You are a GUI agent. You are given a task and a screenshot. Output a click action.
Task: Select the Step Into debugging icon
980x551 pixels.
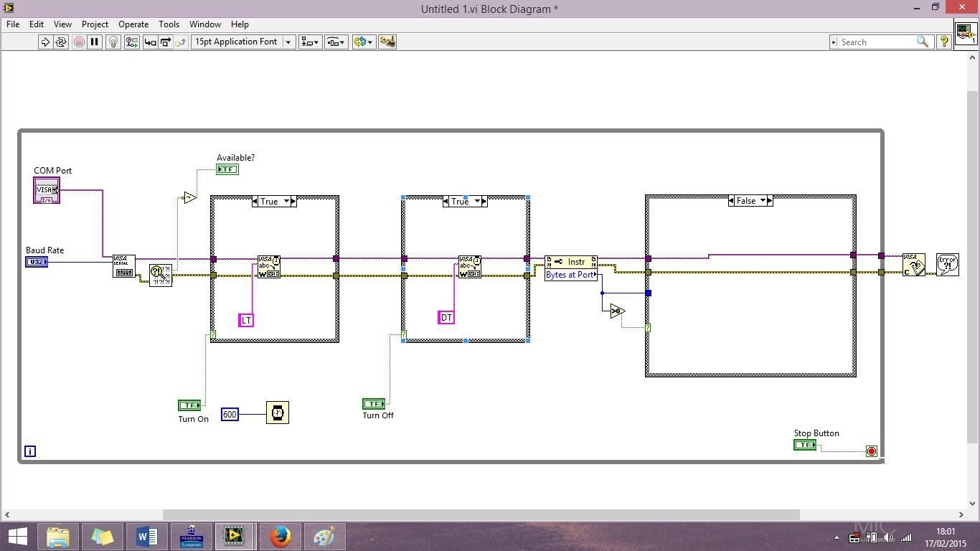coord(149,42)
